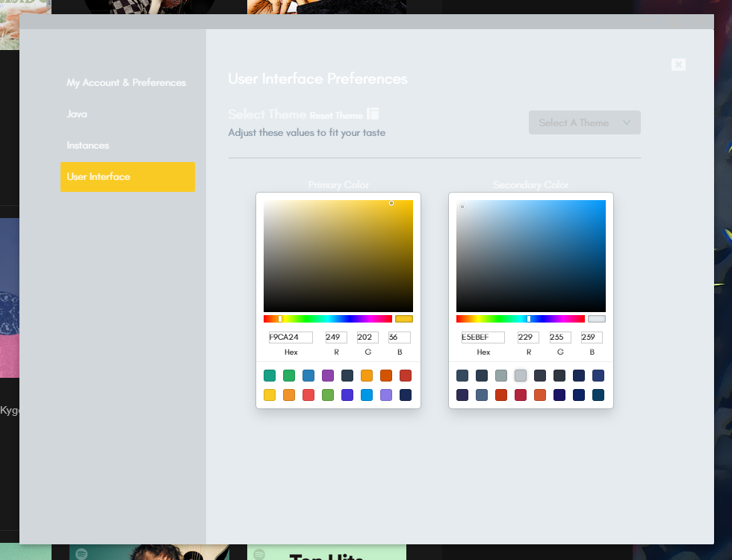Pick the sky blue Primary swatch, bottom row
This screenshot has width=732, height=560.
(x=367, y=395)
